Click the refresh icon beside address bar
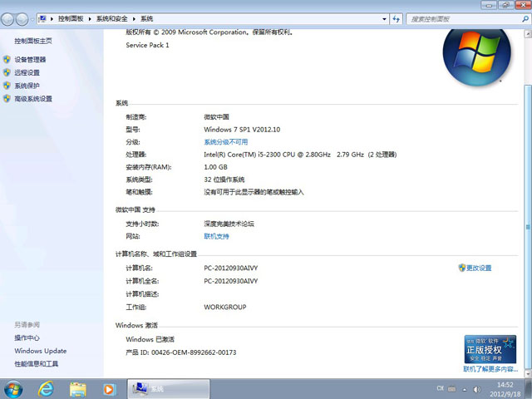 tap(396, 19)
